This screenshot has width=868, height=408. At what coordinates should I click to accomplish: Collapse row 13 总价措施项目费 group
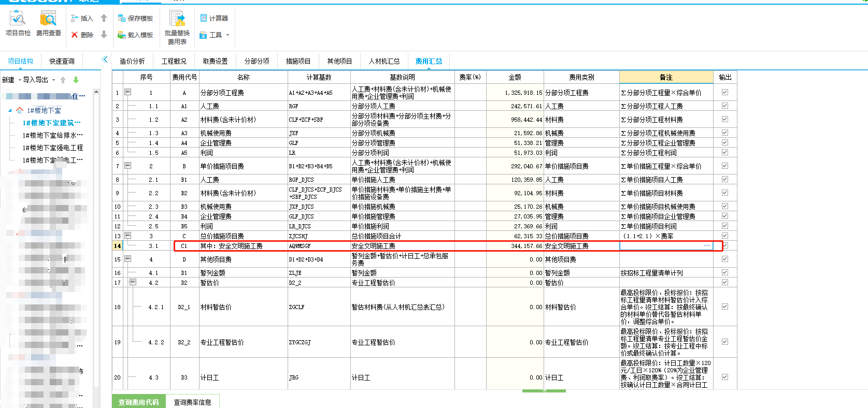point(127,236)
